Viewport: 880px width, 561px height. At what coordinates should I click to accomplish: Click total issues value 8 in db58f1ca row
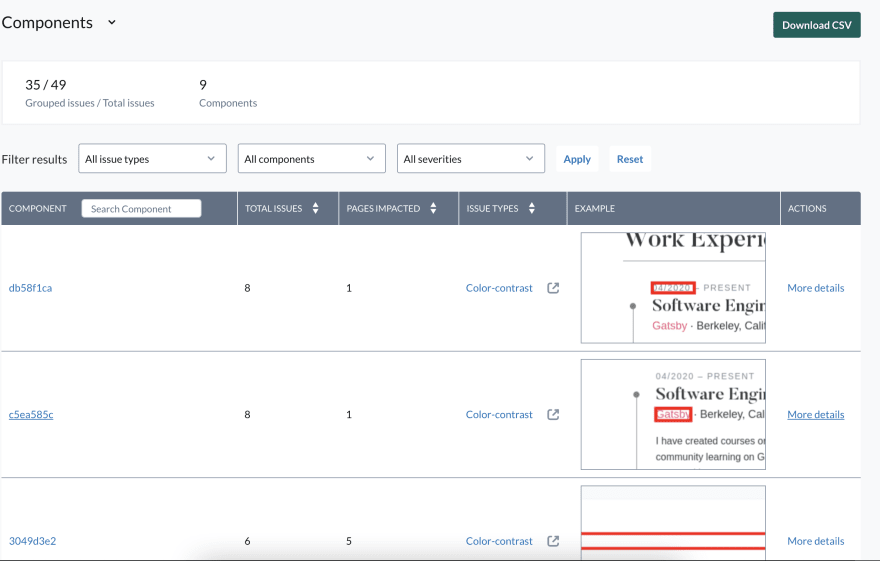point(248,288)
